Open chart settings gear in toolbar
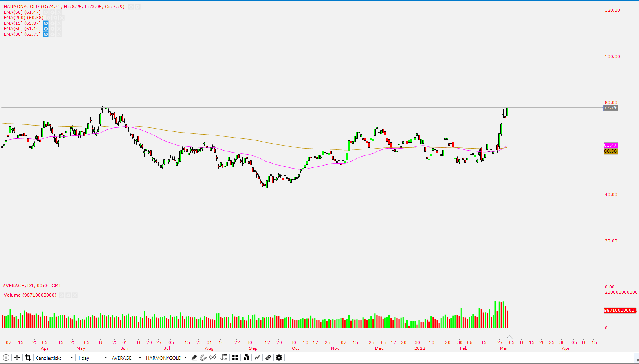The image size is (639, 364). coord(279,358)
